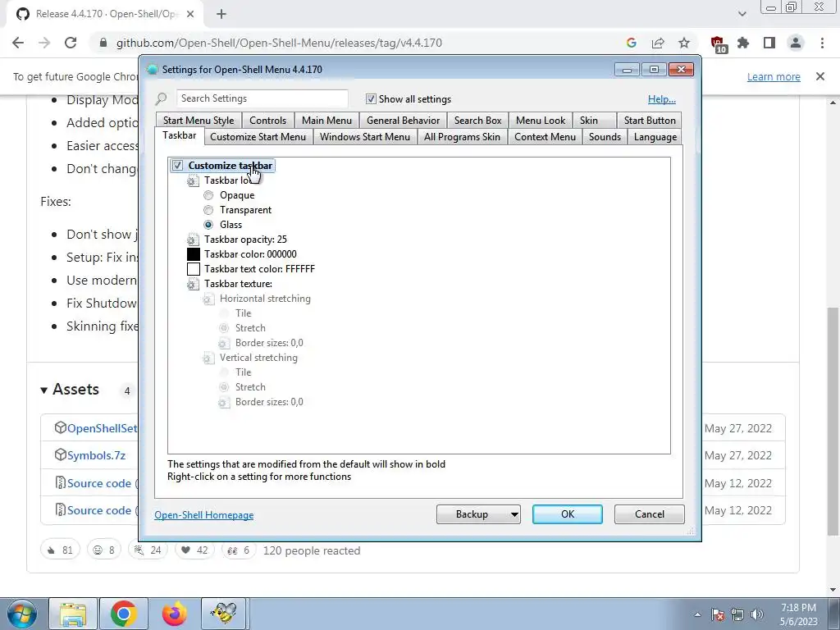Image resolution: width=840 pixels, height=630 pixels.
Task: Click the search magnifier icon in Settings
Action: [161, 98]
